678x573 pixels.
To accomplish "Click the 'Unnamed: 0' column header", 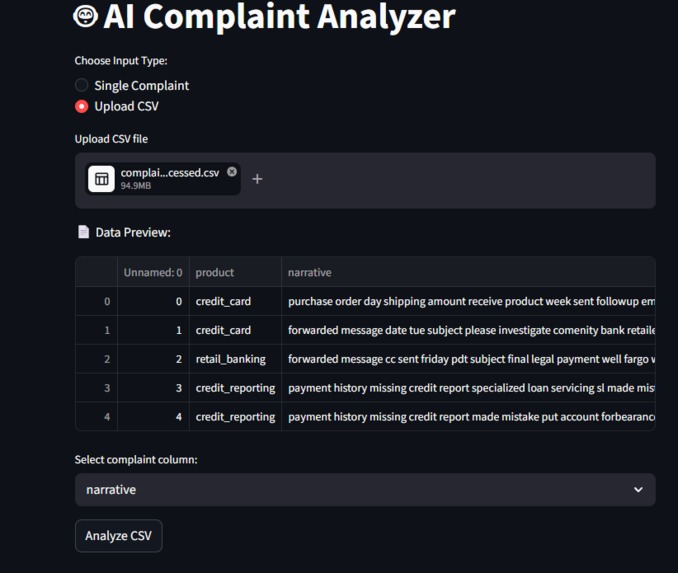I will (153, 272).
